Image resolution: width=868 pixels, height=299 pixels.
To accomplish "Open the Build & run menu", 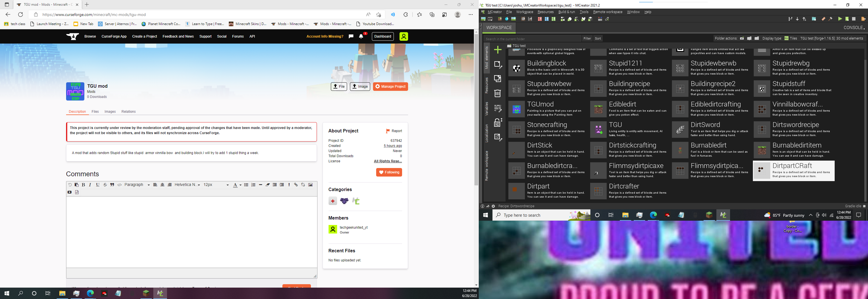I will [x=567, y=12].
